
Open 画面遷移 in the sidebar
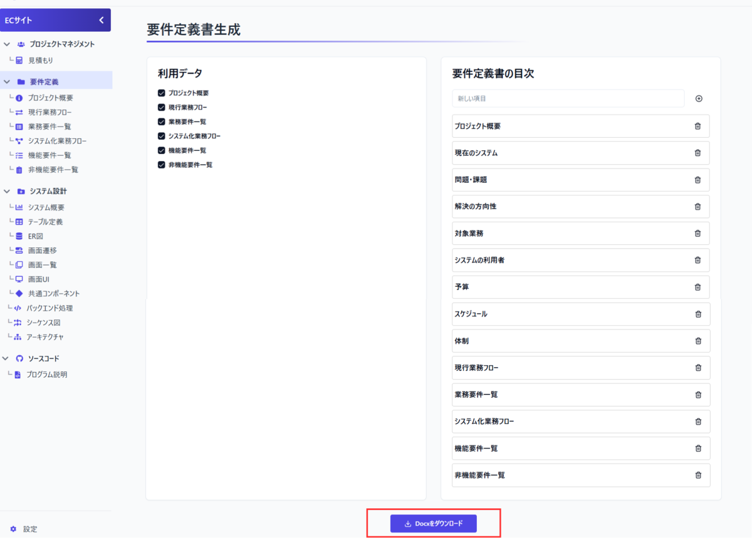click(x=43, y=251)
